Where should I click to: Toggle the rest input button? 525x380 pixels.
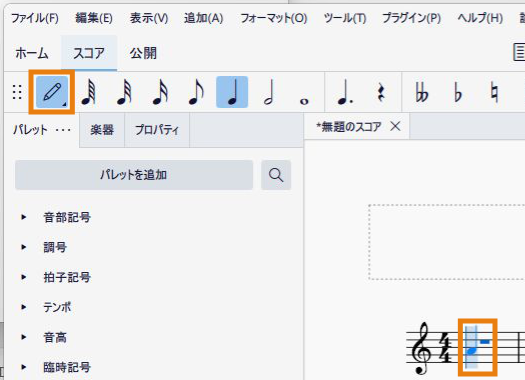[x=381, y=92]
